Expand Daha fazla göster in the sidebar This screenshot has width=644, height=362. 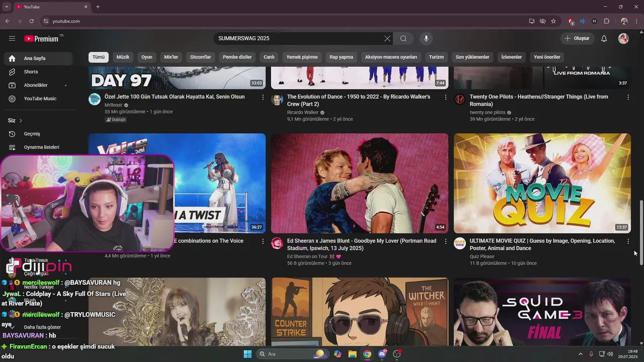click(42, 327)
